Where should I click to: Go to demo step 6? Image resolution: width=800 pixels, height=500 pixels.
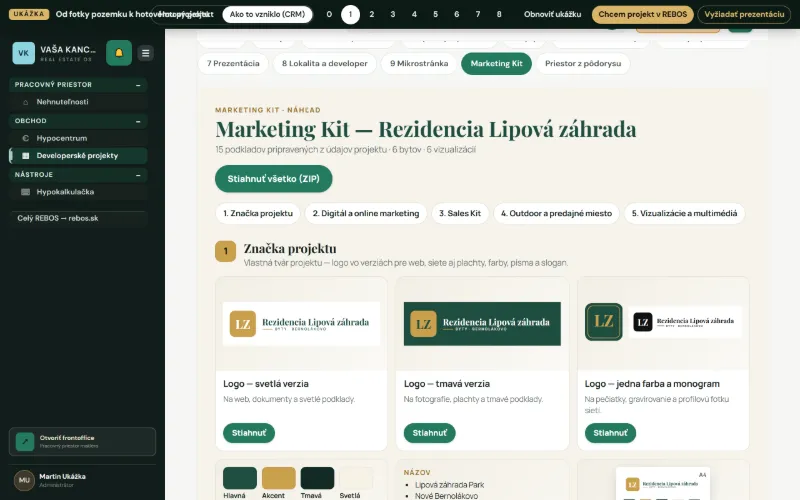(457, 14)
